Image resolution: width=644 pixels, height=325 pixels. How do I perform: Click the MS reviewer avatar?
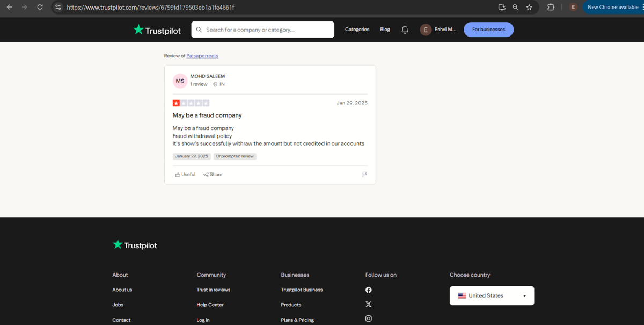click(x=180, y=81)
